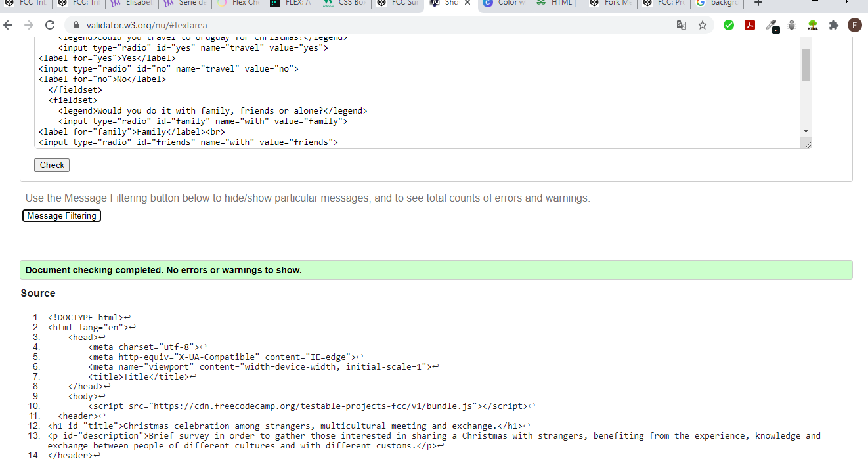Click the browser forward arrow
Screen dimensions: 868x459
pyautogui.click(x=29, y=25)
